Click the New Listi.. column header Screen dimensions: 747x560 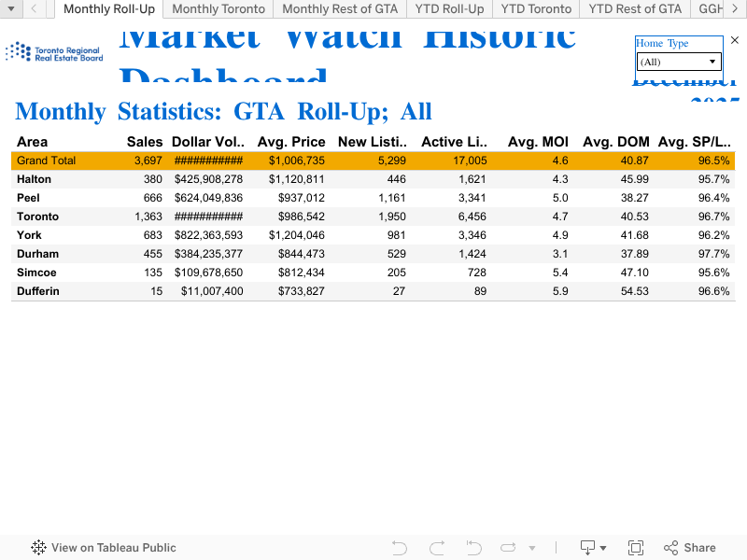pyautogui.click(x=373, y=142)
